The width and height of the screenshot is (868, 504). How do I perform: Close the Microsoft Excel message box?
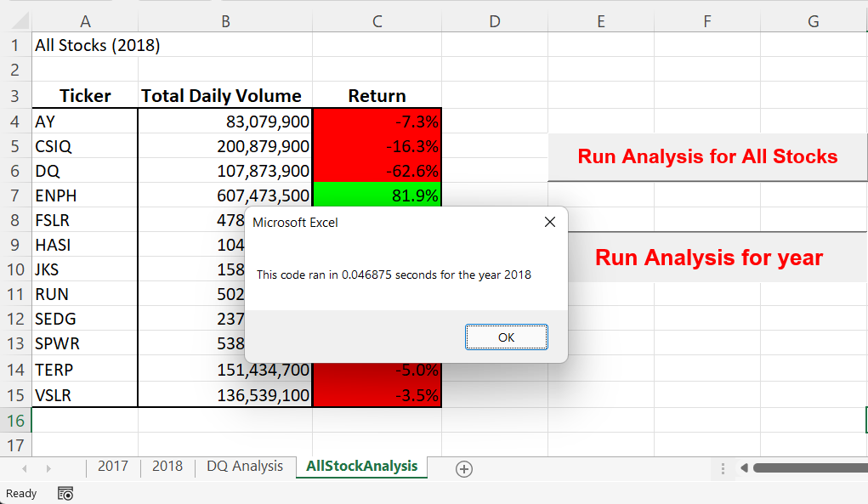[550, 222]
